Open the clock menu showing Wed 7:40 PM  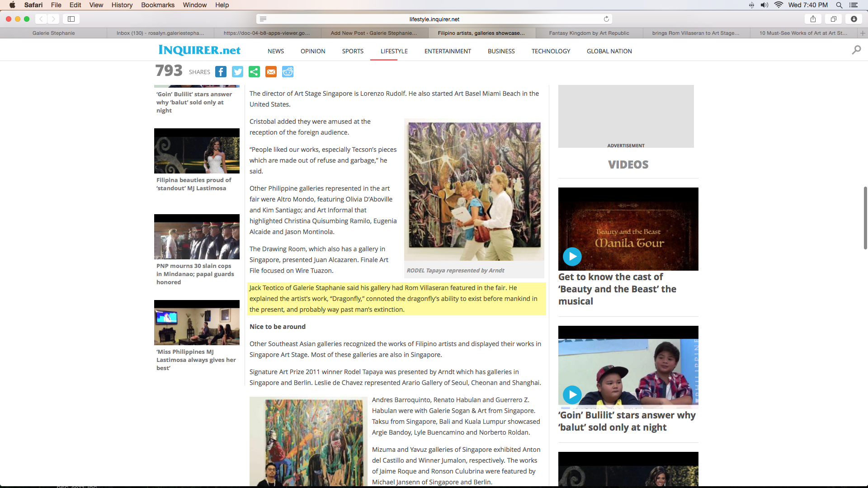point(809,5)
